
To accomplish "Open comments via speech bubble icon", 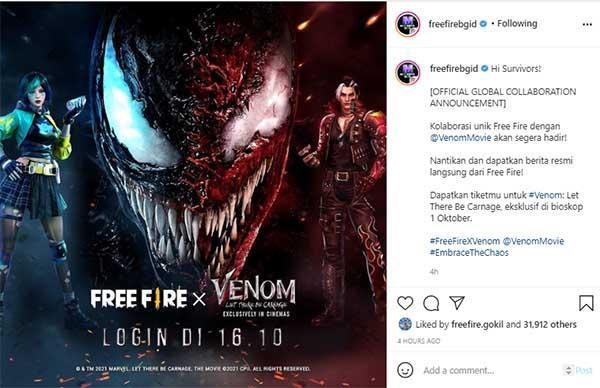I will 431,303.
